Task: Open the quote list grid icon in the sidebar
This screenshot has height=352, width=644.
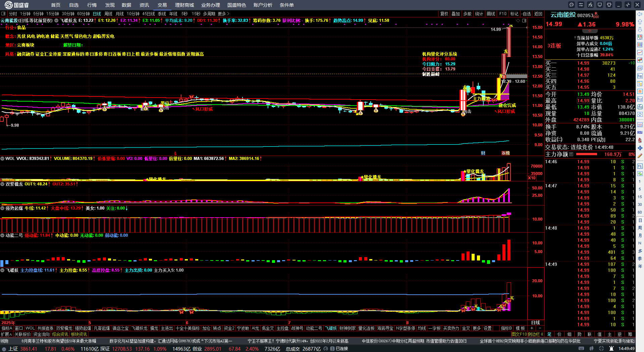Action: click(640, 45)
